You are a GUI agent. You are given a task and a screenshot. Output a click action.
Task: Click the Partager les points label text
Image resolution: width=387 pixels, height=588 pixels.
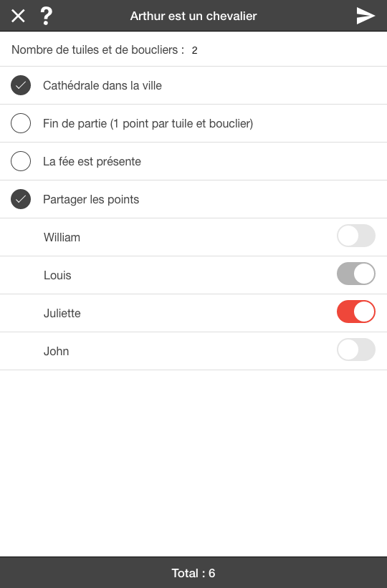click(91, 200)
